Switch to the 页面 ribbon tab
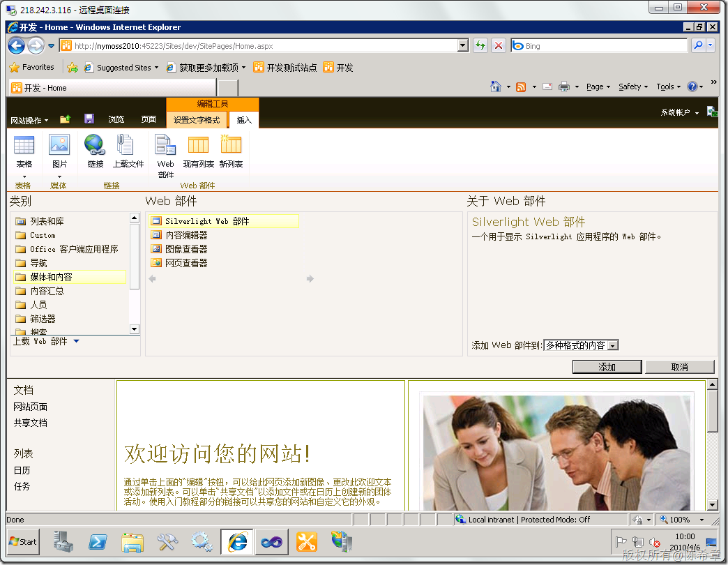This screenshot has width=728, height=565. [x=149, y=119]
